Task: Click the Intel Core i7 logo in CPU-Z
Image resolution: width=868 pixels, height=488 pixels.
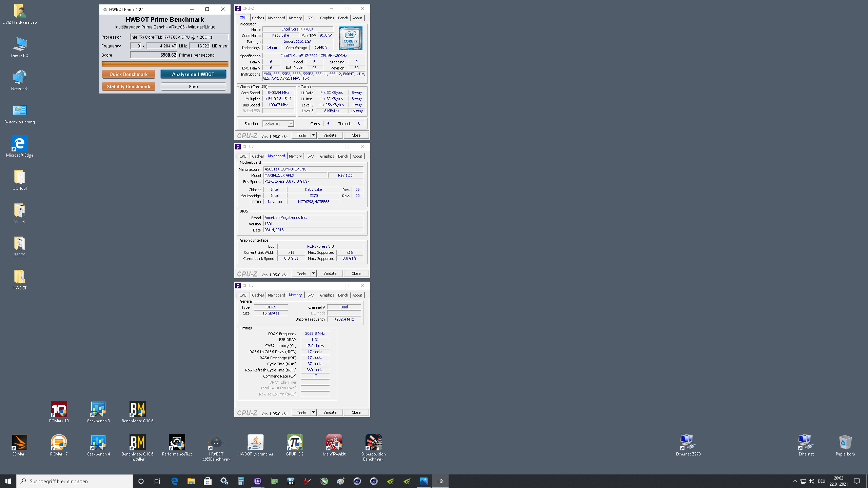Action: pyautogui.click(x=350, y=38)
